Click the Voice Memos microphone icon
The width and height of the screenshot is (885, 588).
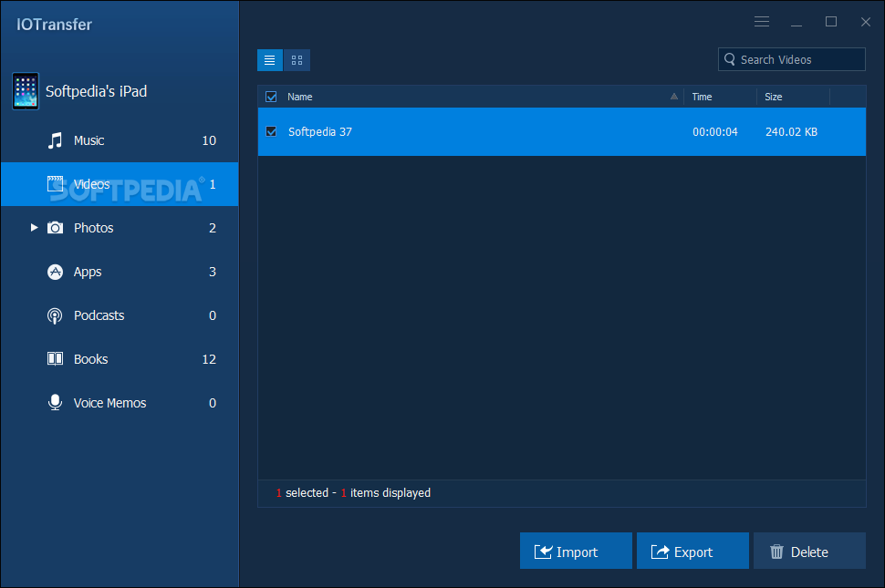coord(55,403)
